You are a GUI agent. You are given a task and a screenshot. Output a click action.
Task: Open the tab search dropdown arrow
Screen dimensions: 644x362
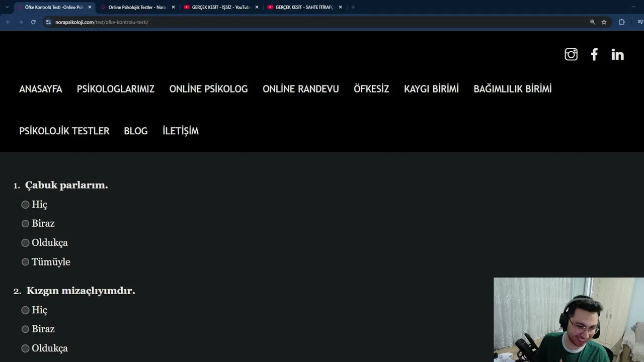(x=7, y=7)
